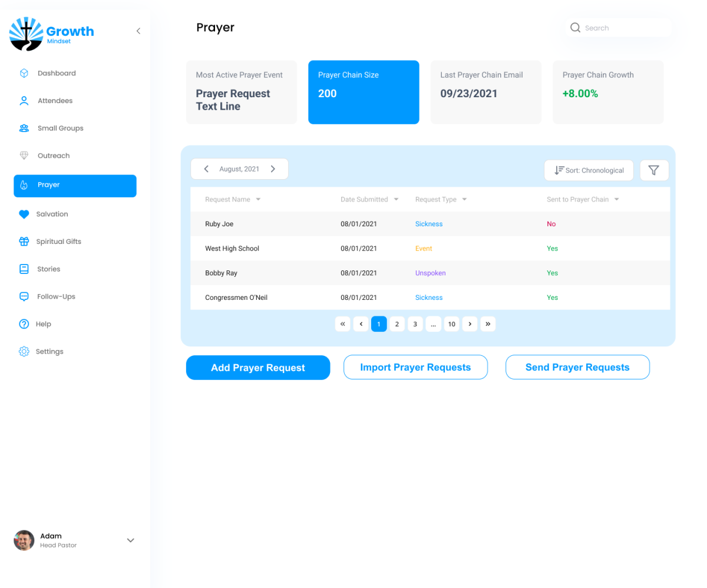Click the Salvation heart icon
707x588 pixels.
pos(24,214)
